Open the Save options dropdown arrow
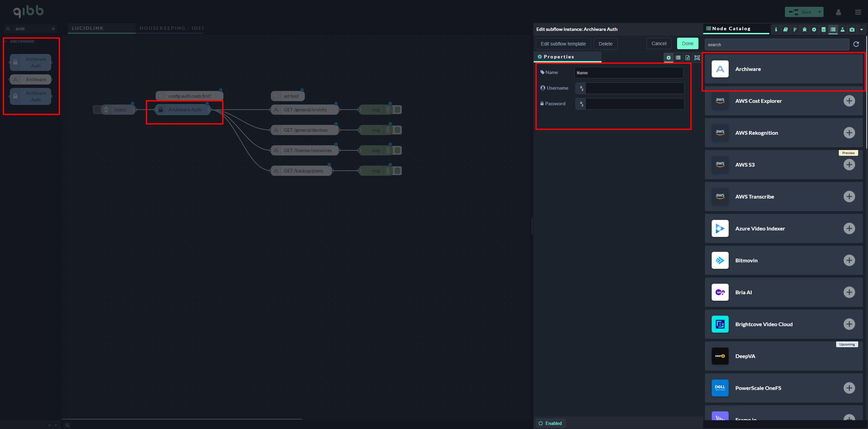This screenshot has width=868, height=429. [x=820, y=12]
